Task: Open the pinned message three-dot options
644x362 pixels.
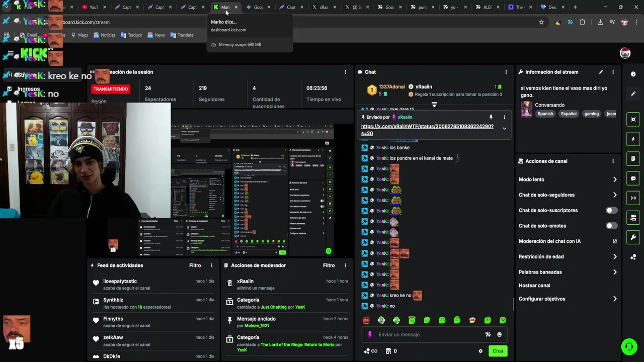Action: (504, 117)
